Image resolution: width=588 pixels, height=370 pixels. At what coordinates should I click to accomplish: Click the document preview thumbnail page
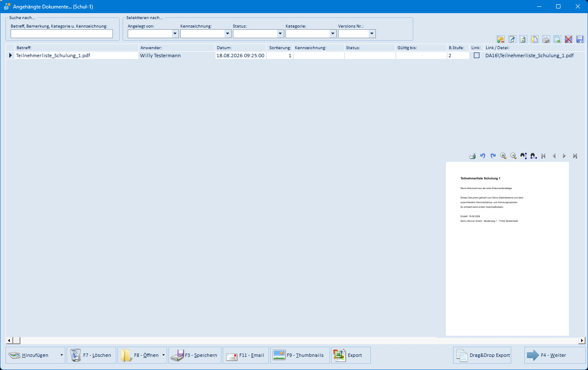point(507,249)
